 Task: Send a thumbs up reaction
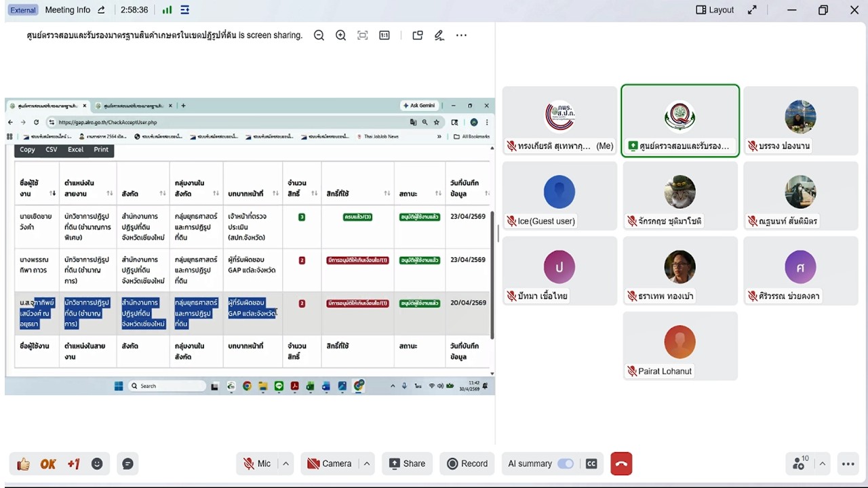click(24, 464)
